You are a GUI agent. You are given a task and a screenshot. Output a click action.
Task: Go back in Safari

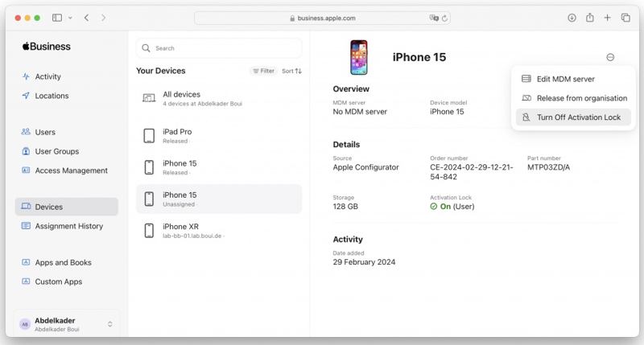87,18
